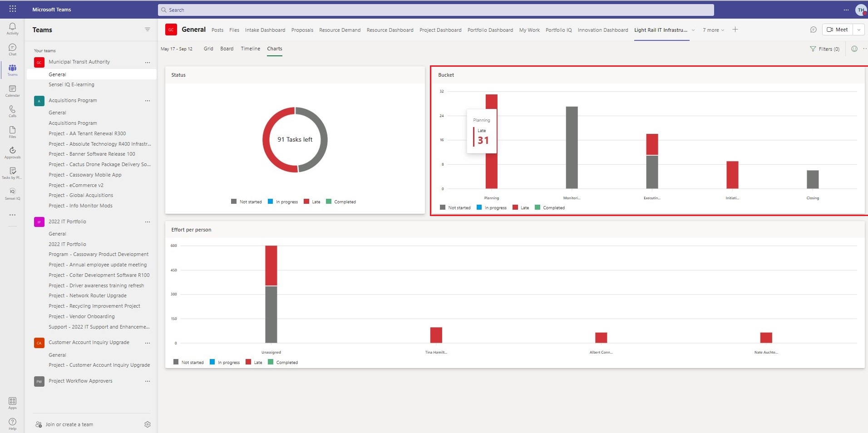Open Sensei IQ E-learning channel
868x433 pixels.
pos(71,84)
